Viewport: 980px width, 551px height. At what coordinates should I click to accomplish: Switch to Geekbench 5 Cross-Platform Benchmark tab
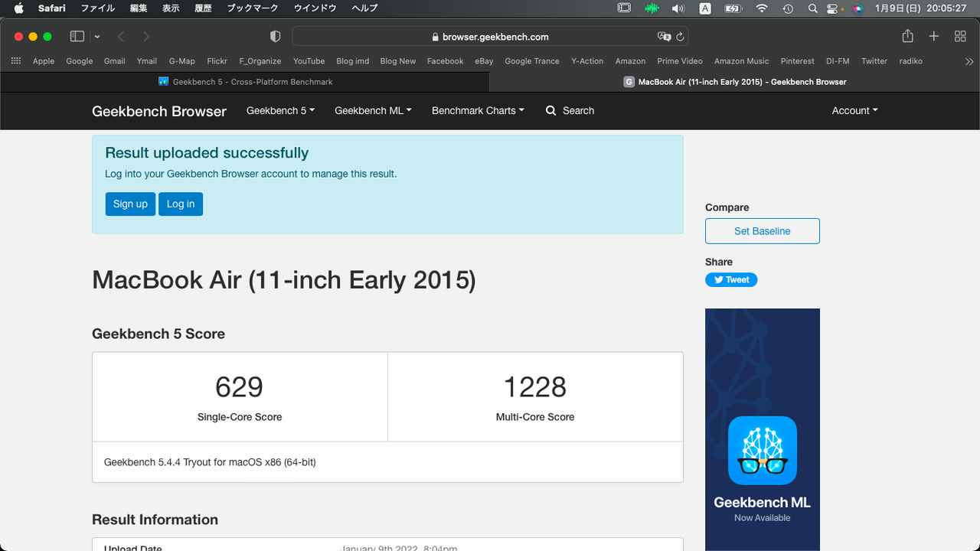click(x=245, y=82)
